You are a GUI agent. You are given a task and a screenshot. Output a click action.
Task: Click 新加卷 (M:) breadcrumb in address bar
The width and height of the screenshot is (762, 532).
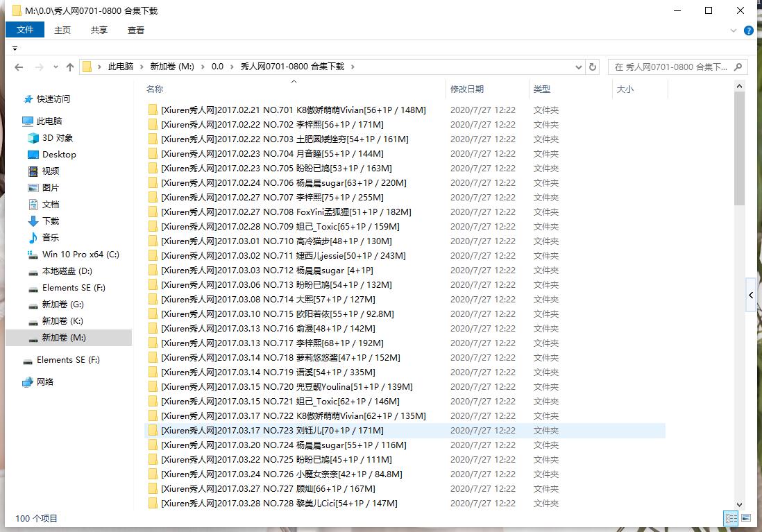coord(172,67)
